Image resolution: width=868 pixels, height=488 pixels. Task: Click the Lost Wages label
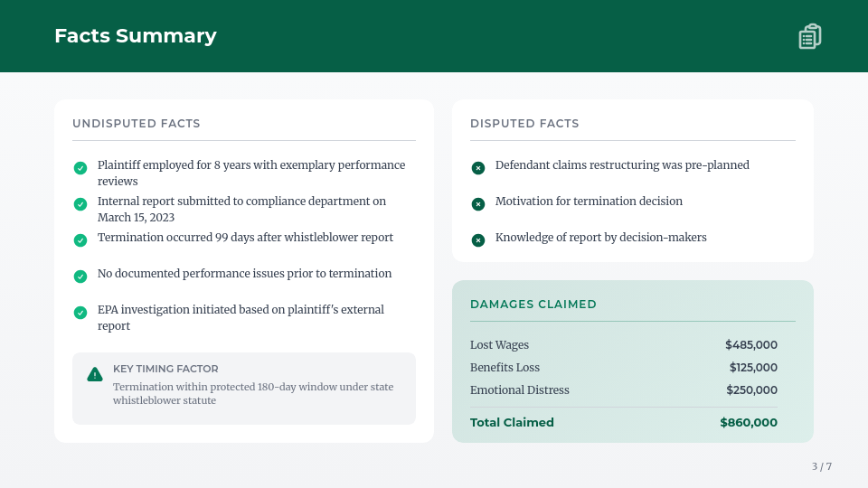coord(499,344)
